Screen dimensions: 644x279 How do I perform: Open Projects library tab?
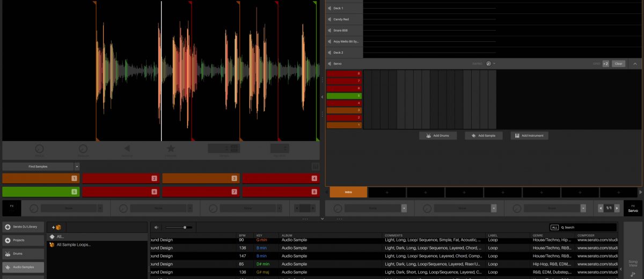(24, 240)
